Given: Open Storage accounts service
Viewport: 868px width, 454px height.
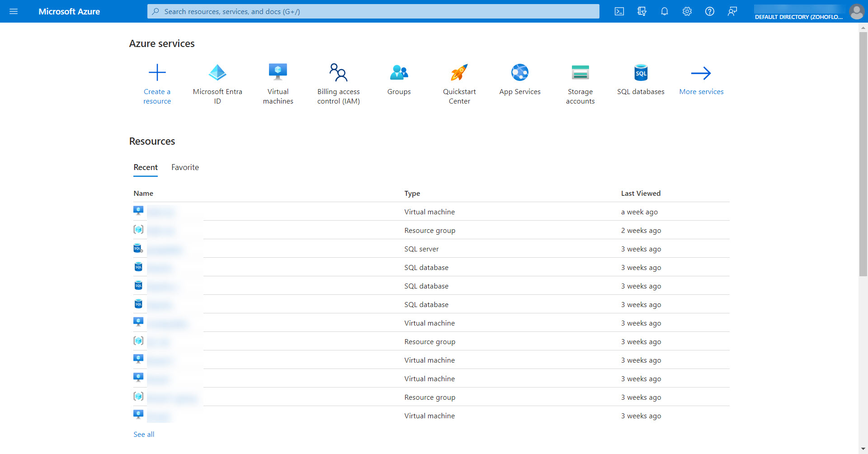Looking at the screenshot, I should pos(580,73).
